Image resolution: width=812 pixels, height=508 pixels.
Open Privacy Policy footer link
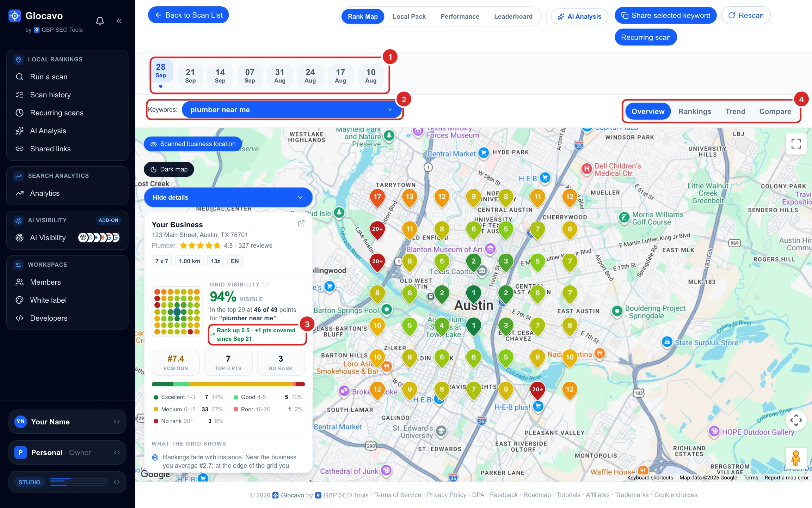pos(447,495)
